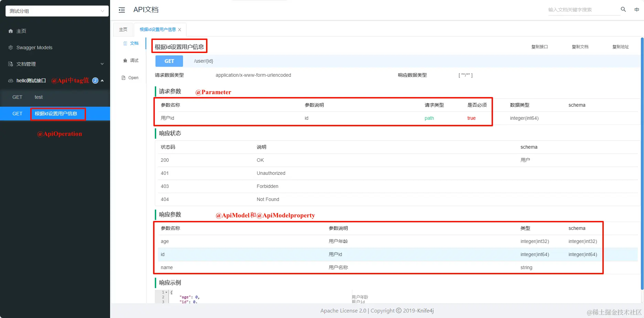Click the Unauthorized description
Image resolution: width=644 pixels, height=318 pixels.
click(x=271, y=173)
